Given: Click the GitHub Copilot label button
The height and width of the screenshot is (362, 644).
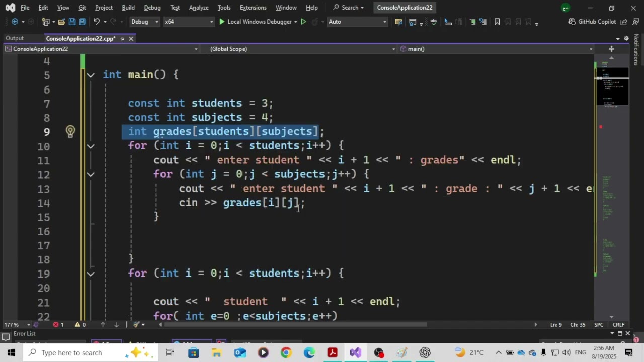Looking at the screenshot, I should pyautogui.click(x=597, y=22).
